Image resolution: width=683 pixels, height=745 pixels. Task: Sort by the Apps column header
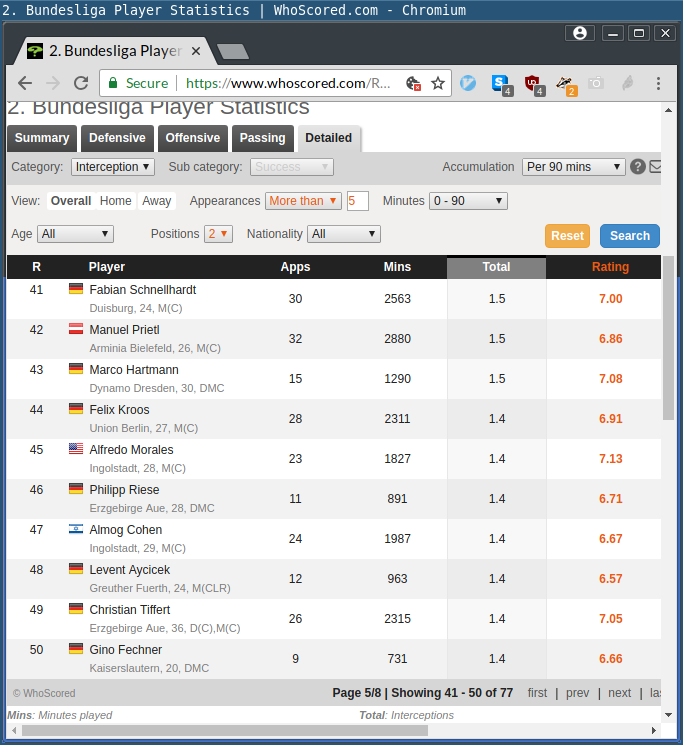pyautogui.click(x=295, y=267)
